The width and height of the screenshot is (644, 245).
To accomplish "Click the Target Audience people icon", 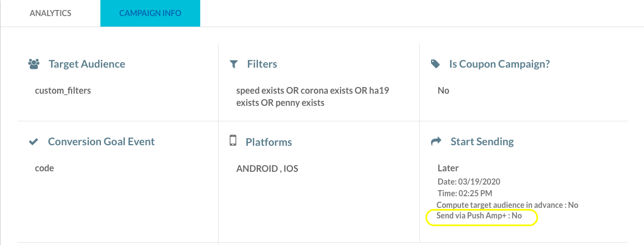I will coord(34,64).
